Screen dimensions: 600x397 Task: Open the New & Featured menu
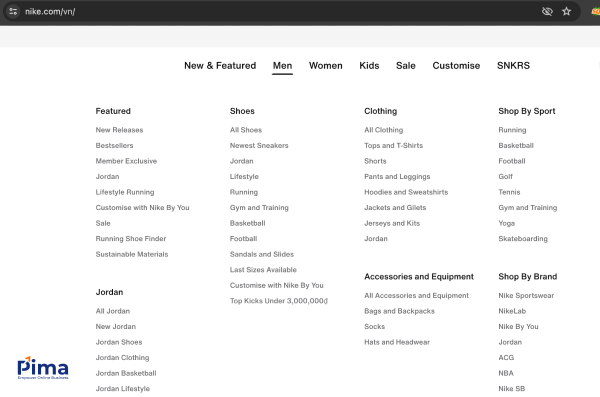tap(220, 66)
